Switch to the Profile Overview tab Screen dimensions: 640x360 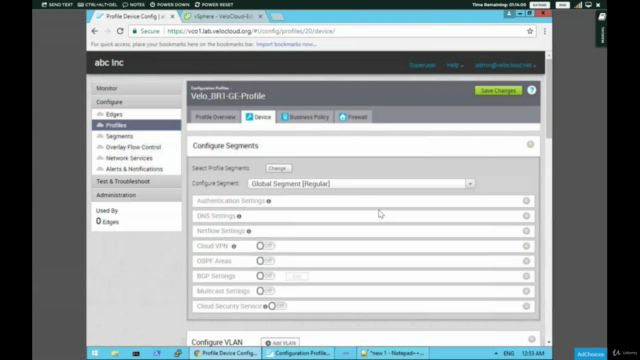[x=216, y=117]
